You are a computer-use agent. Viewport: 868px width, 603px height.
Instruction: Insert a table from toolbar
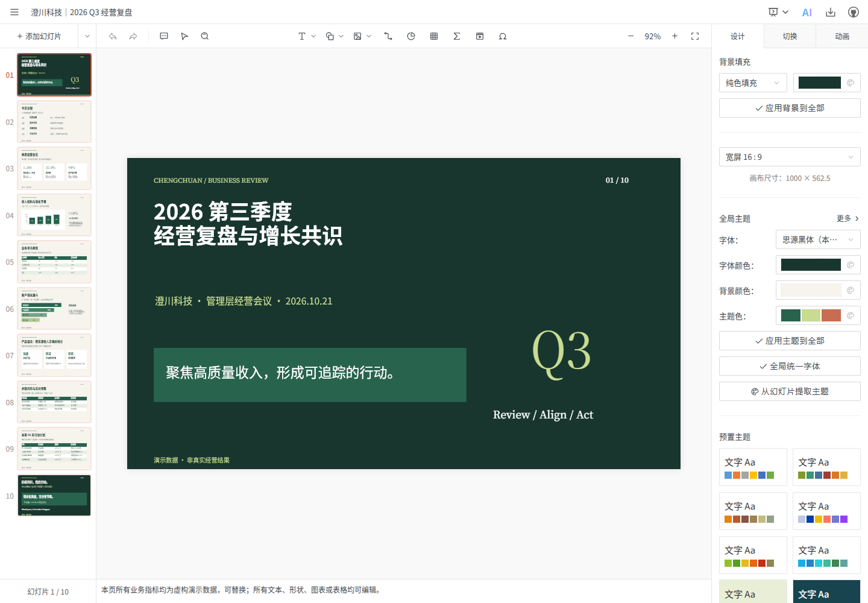434,36
